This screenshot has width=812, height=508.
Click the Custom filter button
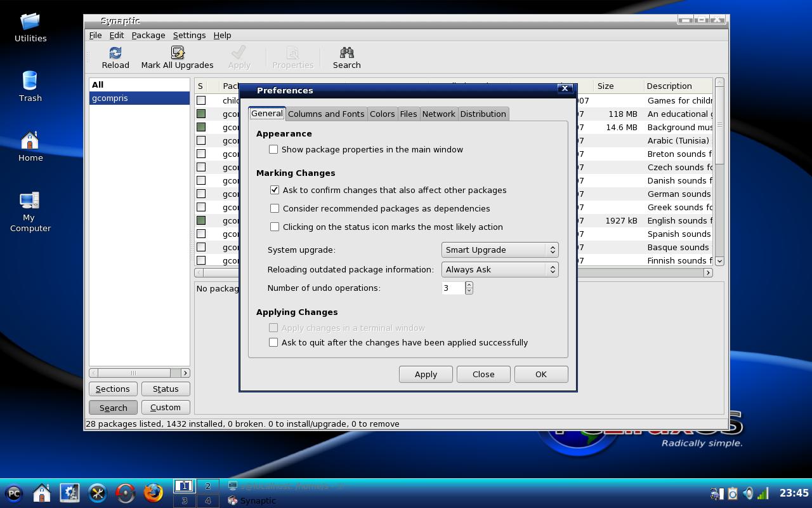pyautogui.click(x=166, y=407)
